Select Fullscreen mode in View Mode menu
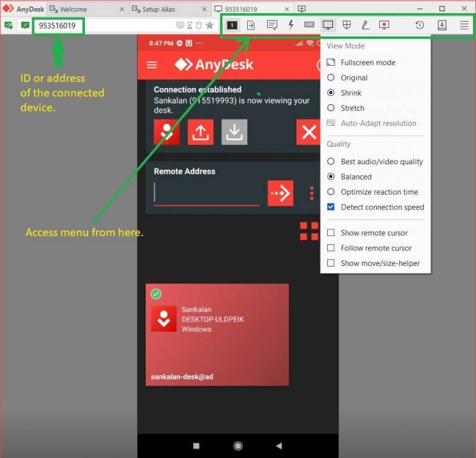 (368, 63)
